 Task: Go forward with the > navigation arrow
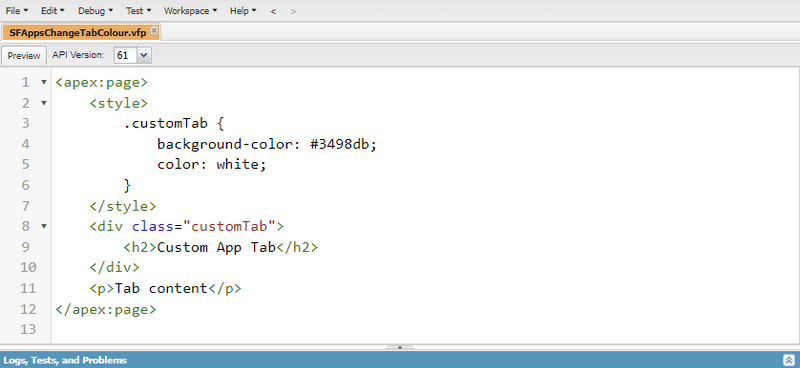point(293,11)
